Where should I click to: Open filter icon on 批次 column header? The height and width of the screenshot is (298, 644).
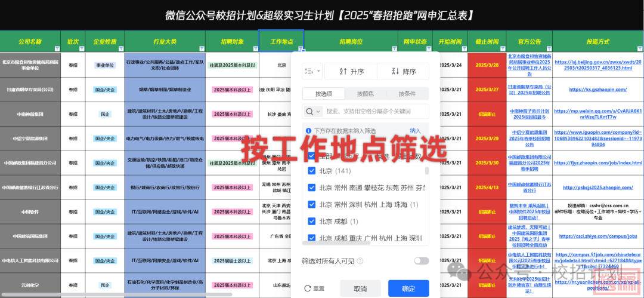(x=82, y=48)
